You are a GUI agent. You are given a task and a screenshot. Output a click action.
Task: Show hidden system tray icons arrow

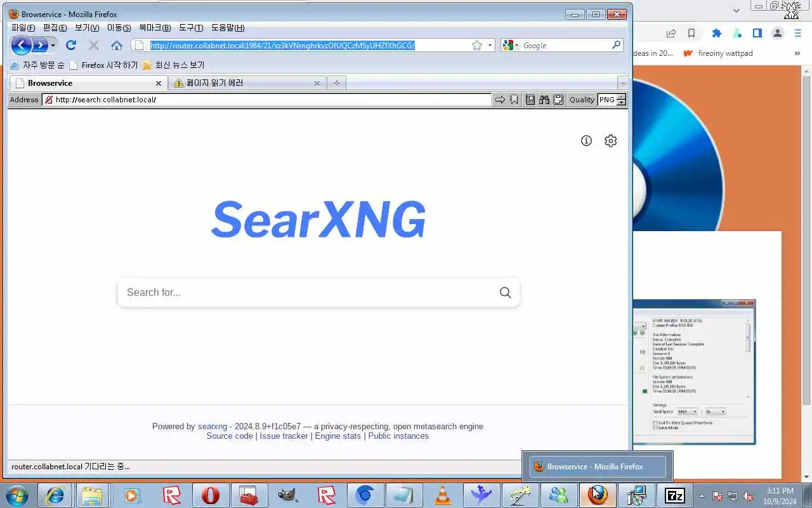pyautogui.click(x=702, y=496)
